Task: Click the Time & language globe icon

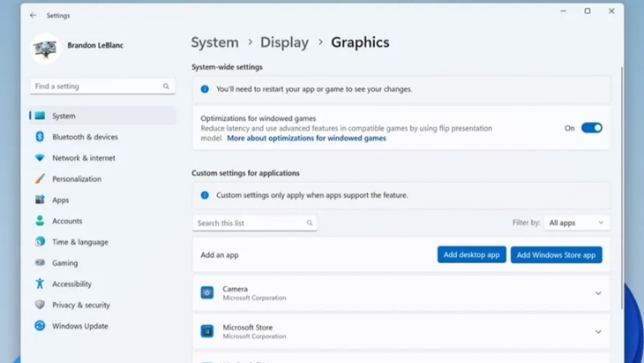Action: click(x=40, y=242)
